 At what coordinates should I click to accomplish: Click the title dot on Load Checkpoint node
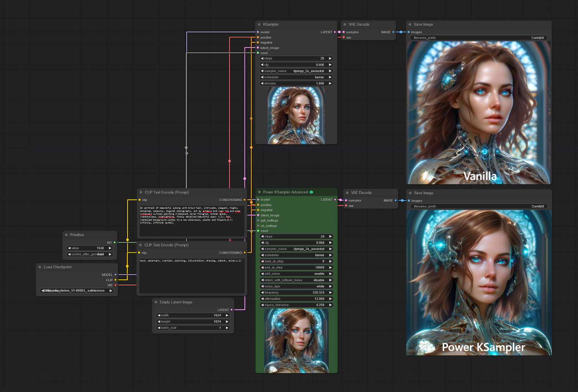40,267
